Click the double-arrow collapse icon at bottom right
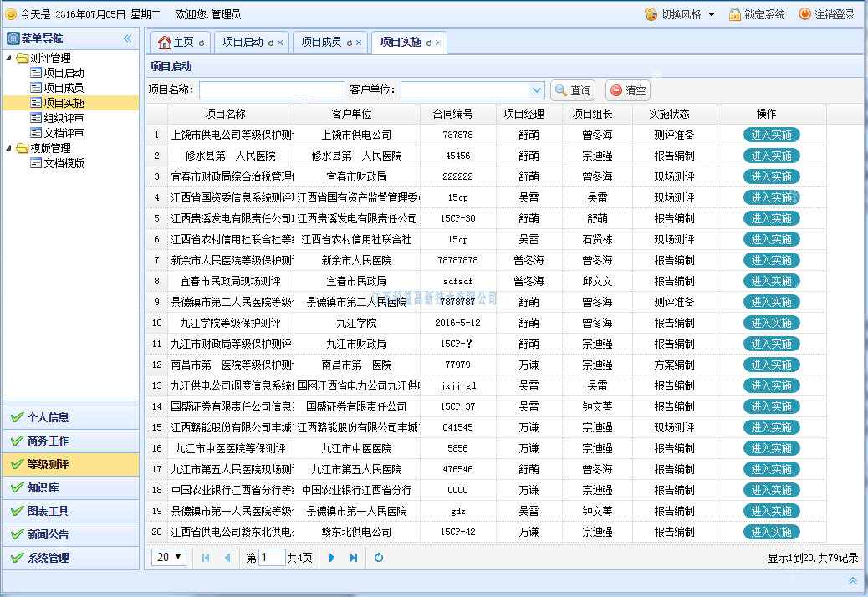Image resolution: width=868 pixels, height=597 pixels. point(853,580)
